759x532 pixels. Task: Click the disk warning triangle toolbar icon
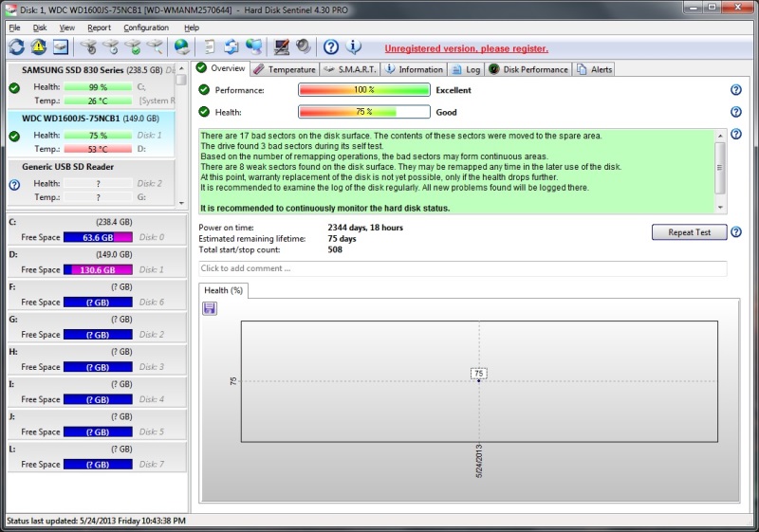[x=39, y=46]
